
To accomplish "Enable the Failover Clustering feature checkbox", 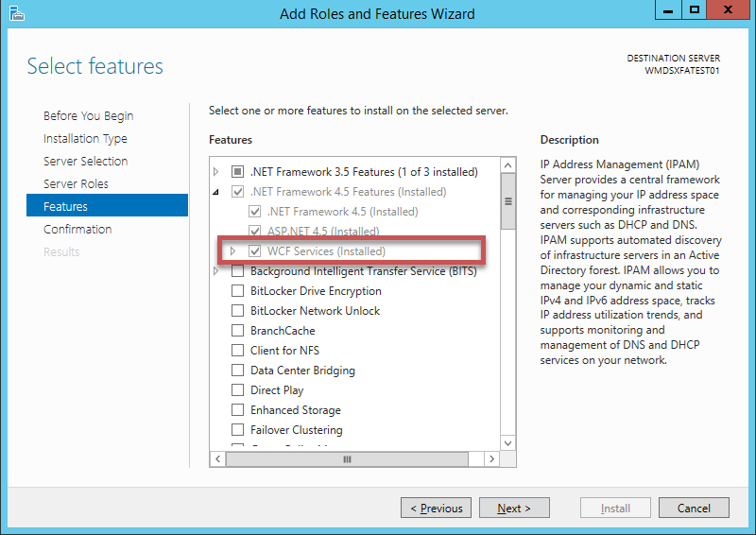I will 237,430.
